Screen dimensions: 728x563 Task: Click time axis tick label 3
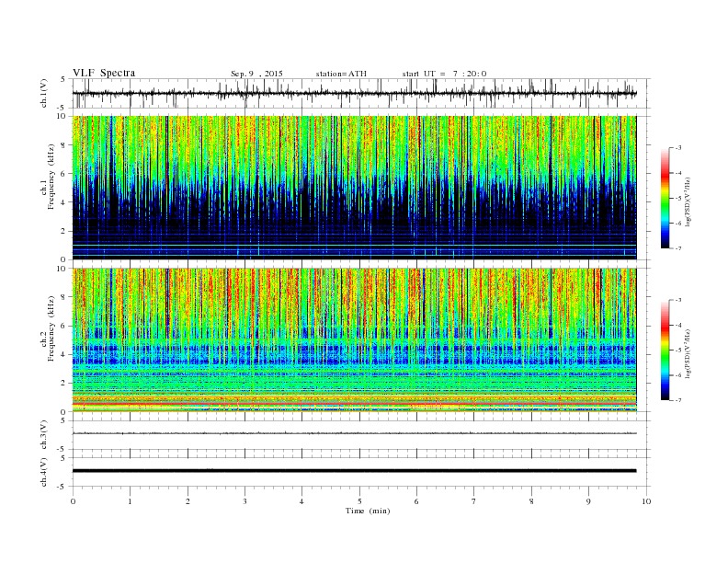pyautogui.click(x=245, y=501)
